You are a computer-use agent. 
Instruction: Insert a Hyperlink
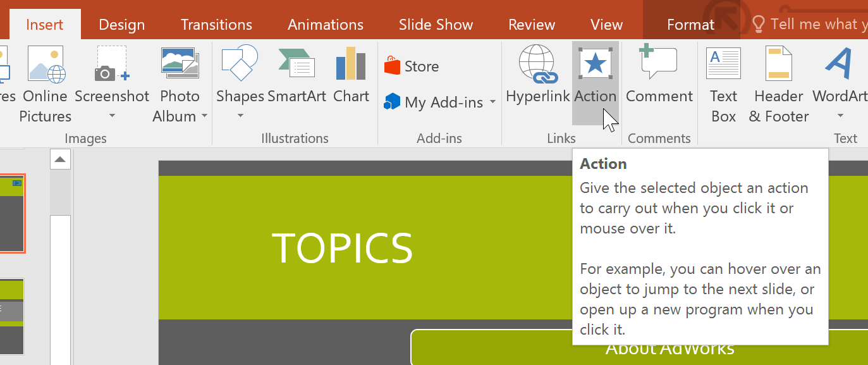tap(538, 76)
